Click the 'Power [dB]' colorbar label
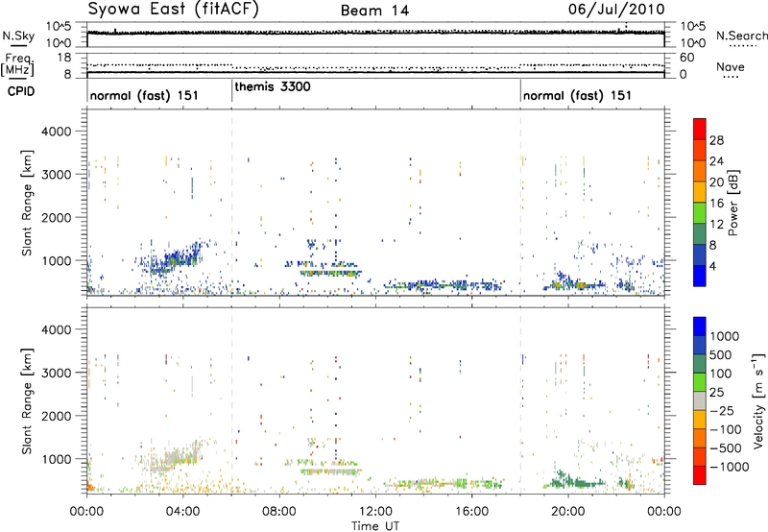 click(732, 203)
